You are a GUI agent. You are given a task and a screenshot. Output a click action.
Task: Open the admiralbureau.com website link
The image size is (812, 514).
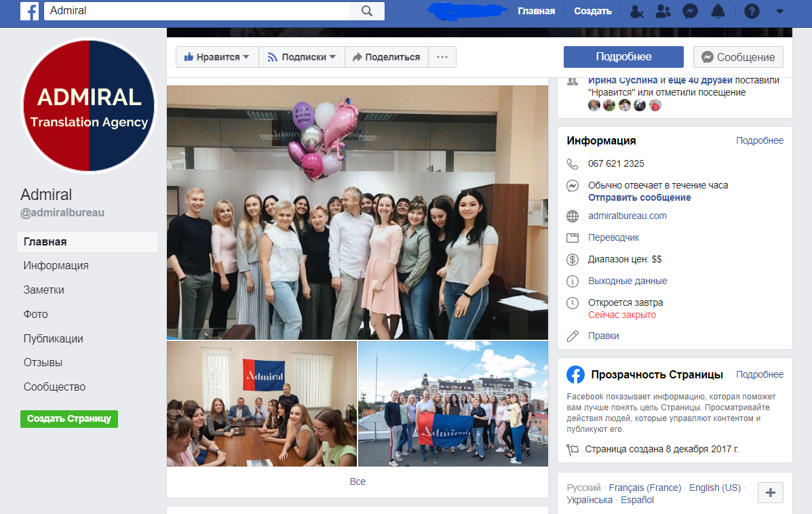627,216
